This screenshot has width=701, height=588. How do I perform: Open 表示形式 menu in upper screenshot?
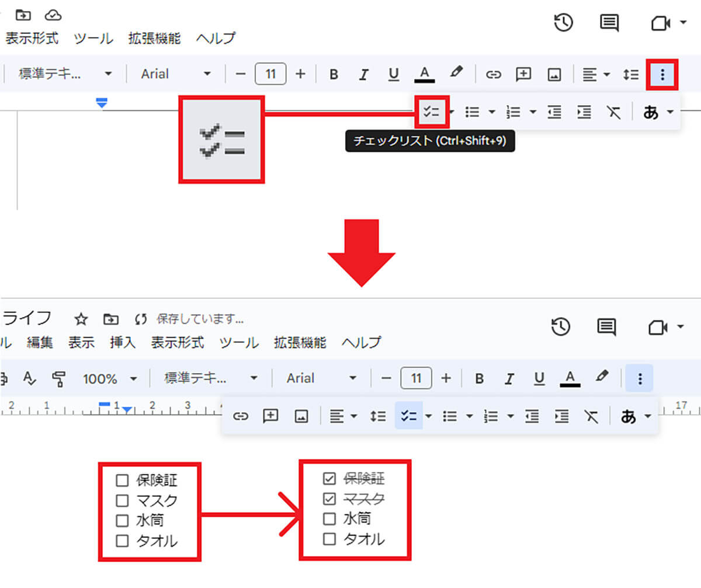(32, 39)
